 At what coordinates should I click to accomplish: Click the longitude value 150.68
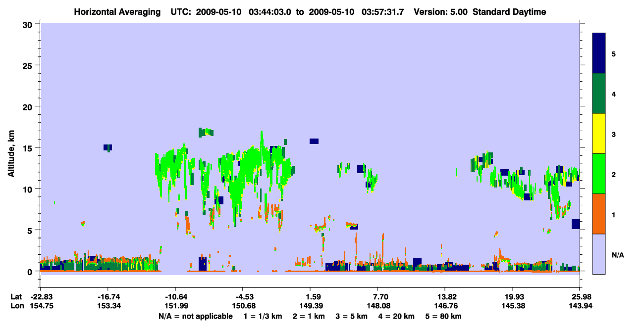tap(243, 306)
